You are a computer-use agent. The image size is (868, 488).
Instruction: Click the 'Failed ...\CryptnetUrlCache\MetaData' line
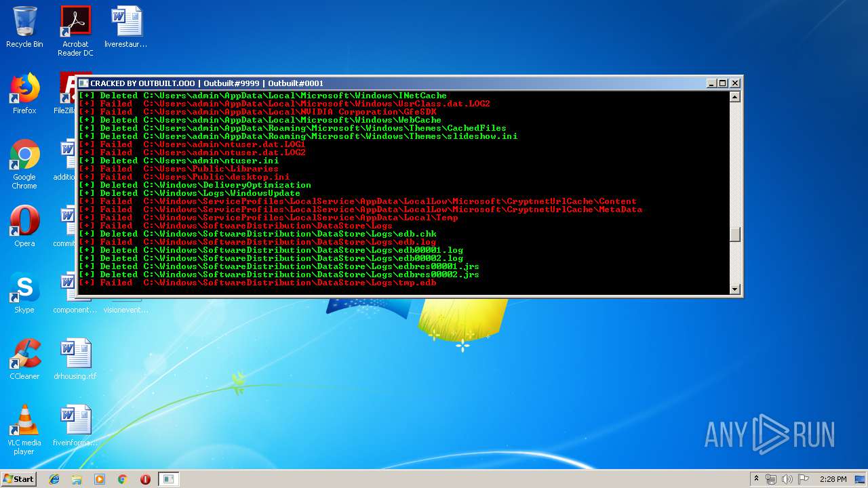(360, 209)
